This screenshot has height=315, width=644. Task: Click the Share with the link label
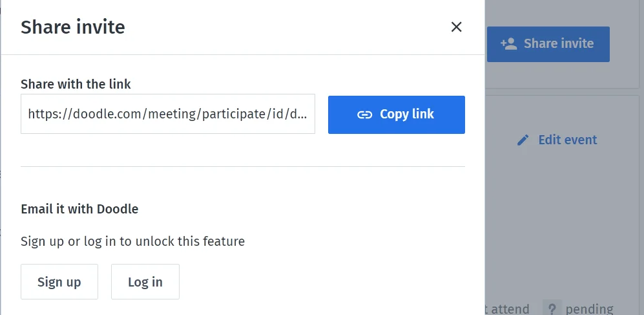(76, 84)
